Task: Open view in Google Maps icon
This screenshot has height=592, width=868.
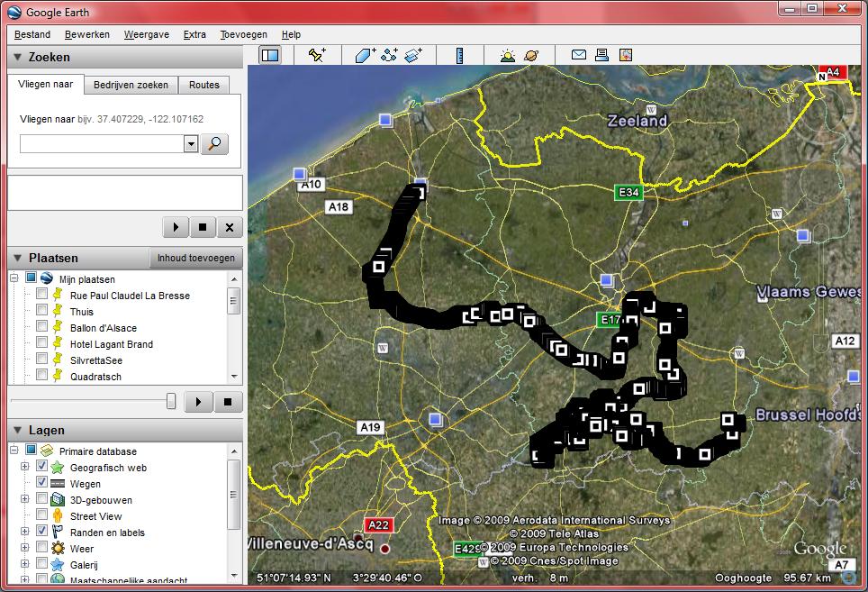Action: (626, 54)
